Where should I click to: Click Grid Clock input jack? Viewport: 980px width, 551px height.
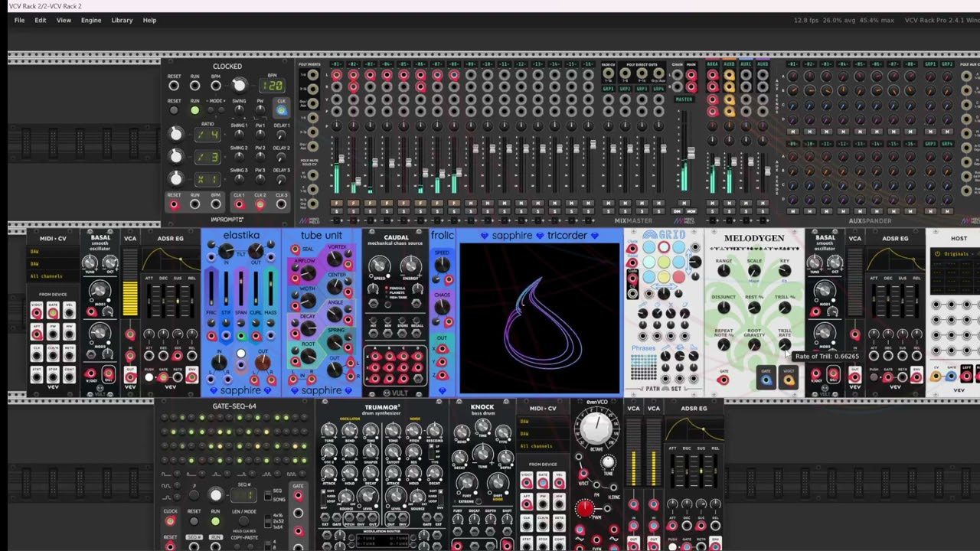click(632, 250)
